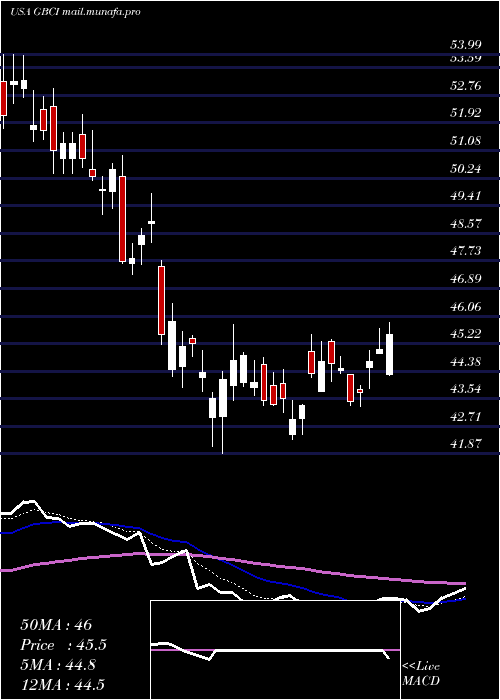Image resolution: width=500 pixels, height=700 pixels.
Task: Click the '5MA : 44.8' reading
Action: (x=58, y=665)
